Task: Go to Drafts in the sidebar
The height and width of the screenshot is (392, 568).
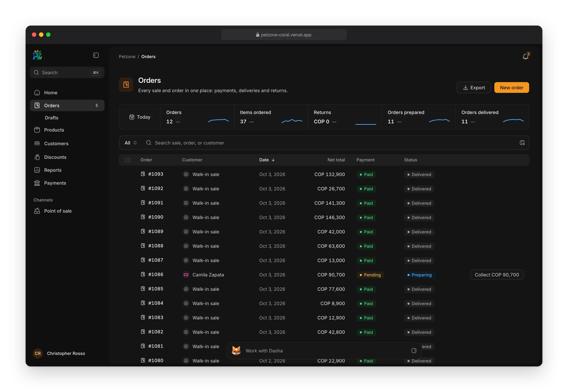Action: [52, 118]
